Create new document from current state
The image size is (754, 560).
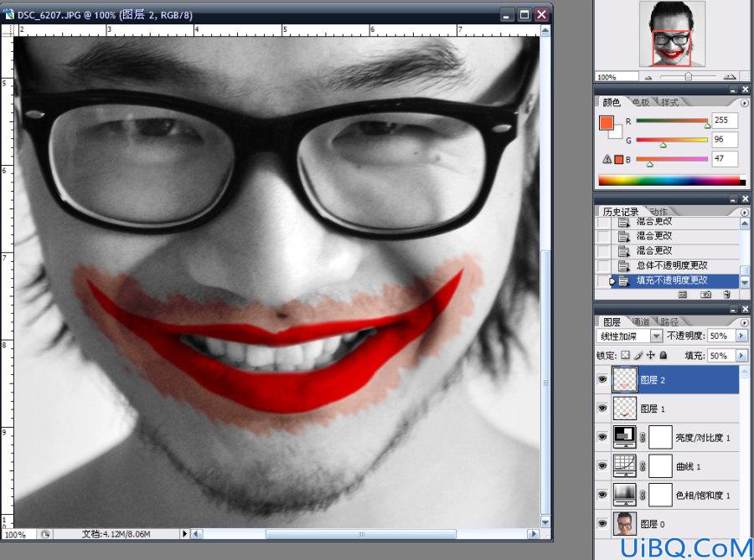(682, 295)
